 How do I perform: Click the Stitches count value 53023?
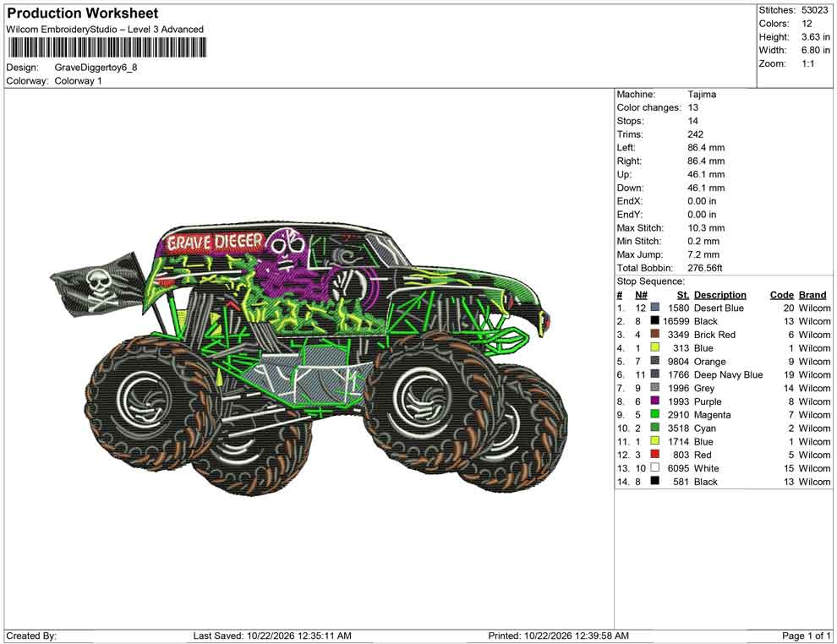click(814, 10)
